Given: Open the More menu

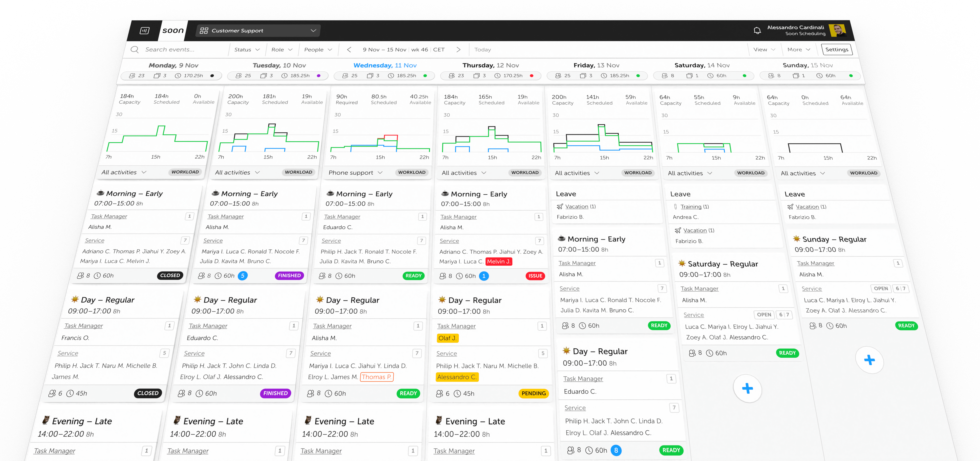Looking at the screenshot, I should point(799,49).
